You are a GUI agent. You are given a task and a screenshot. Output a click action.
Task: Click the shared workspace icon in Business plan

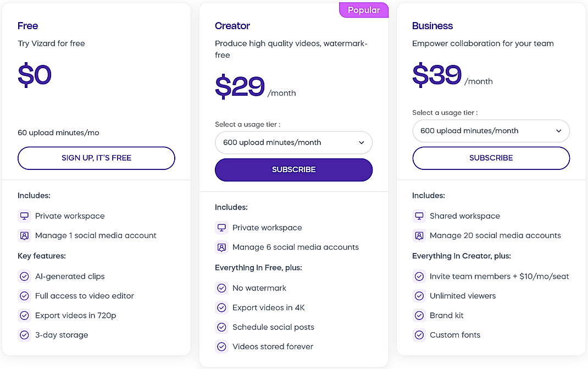419,216
